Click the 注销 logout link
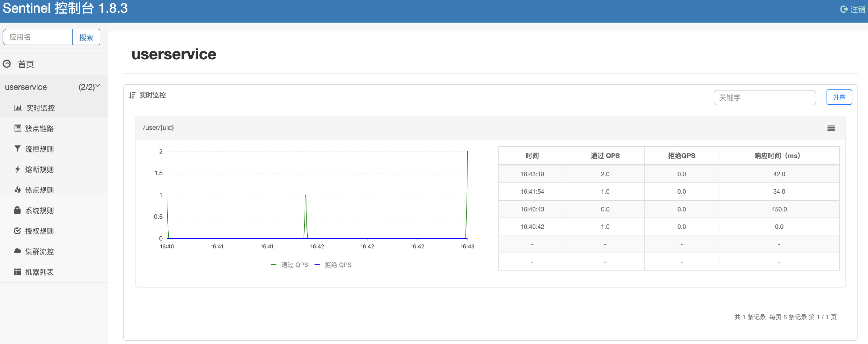This screenshot has height=344, width=868. point(852,10)
